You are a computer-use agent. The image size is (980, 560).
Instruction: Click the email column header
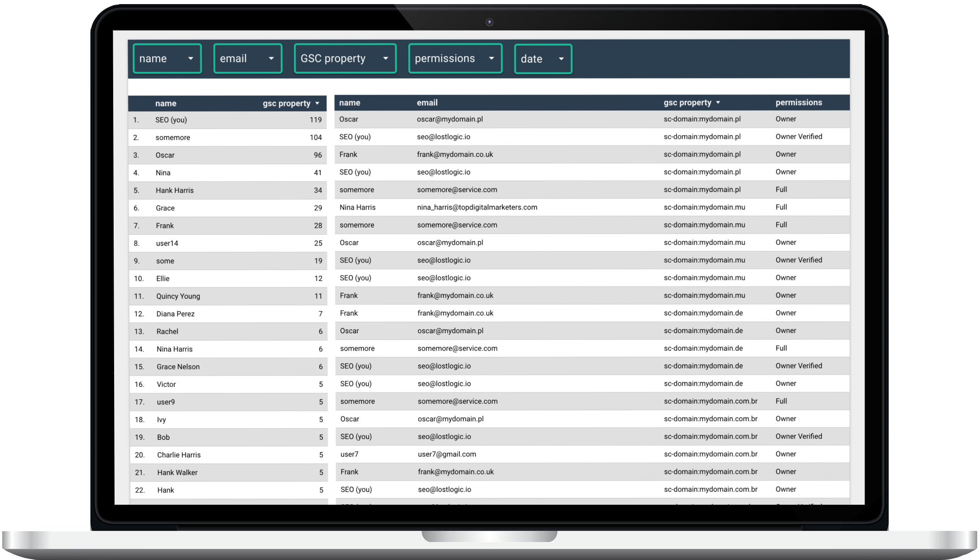[x=427, y=103]
